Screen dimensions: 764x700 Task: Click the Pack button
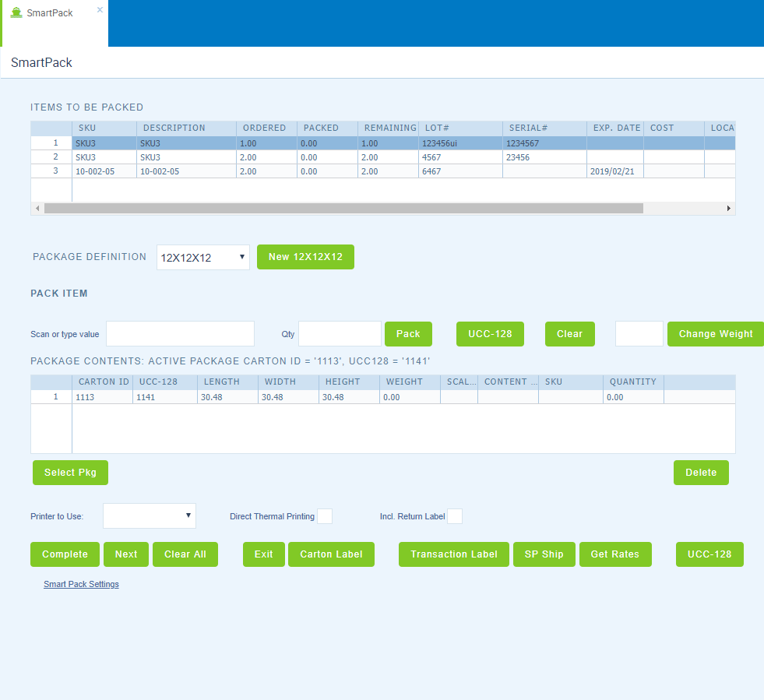tap(408, 334)
